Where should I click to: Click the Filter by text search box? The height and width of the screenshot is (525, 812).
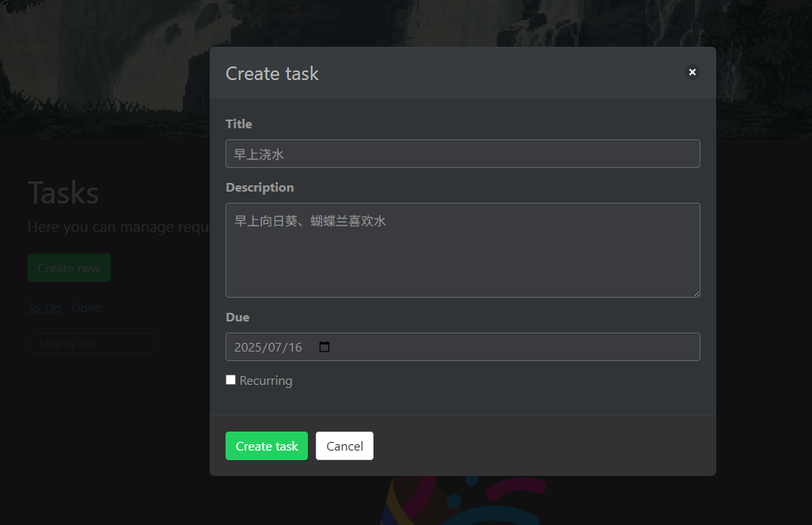(x=93, y=344)
